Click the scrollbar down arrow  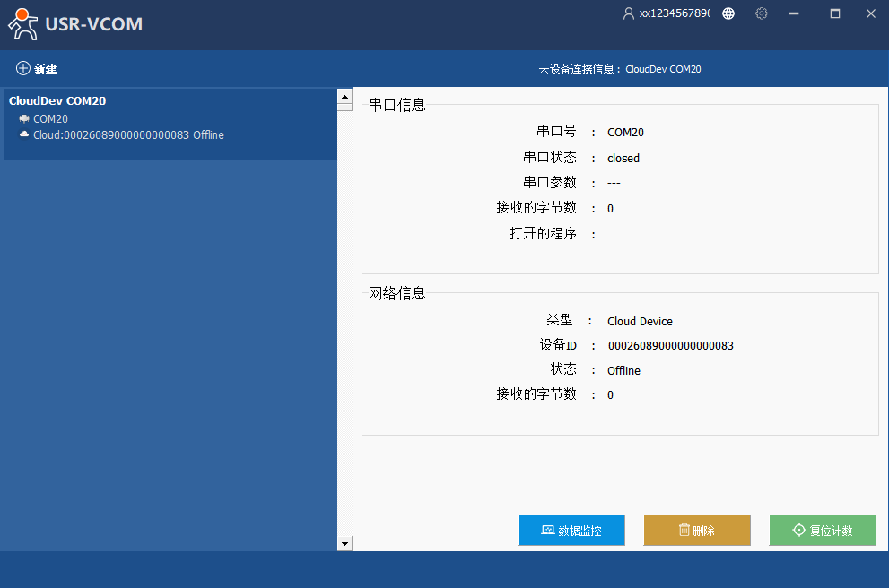(x=344, y=543)
